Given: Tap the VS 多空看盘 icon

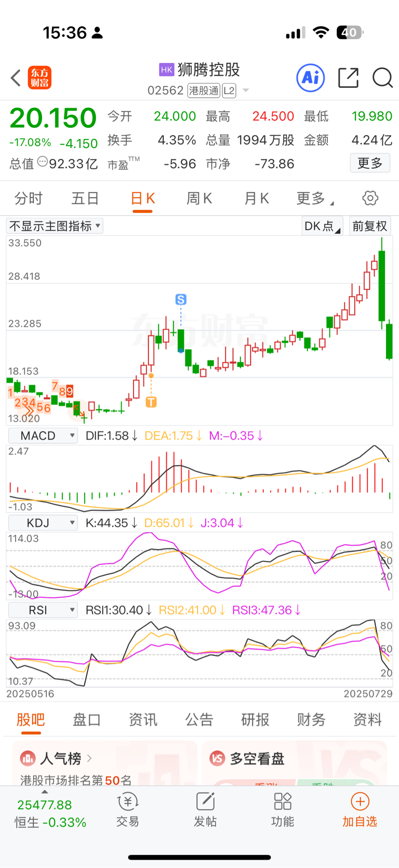Looking at the screenshot, I should point(217,758).
